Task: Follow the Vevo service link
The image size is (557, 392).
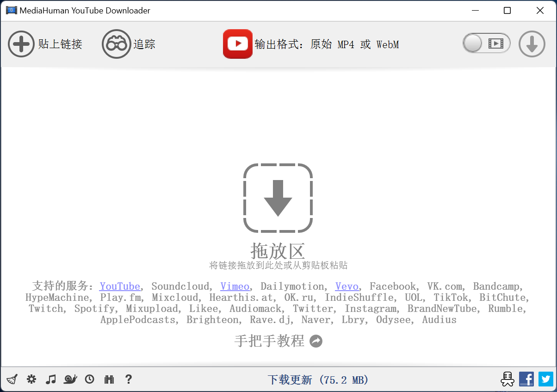Action: (347, 286)
